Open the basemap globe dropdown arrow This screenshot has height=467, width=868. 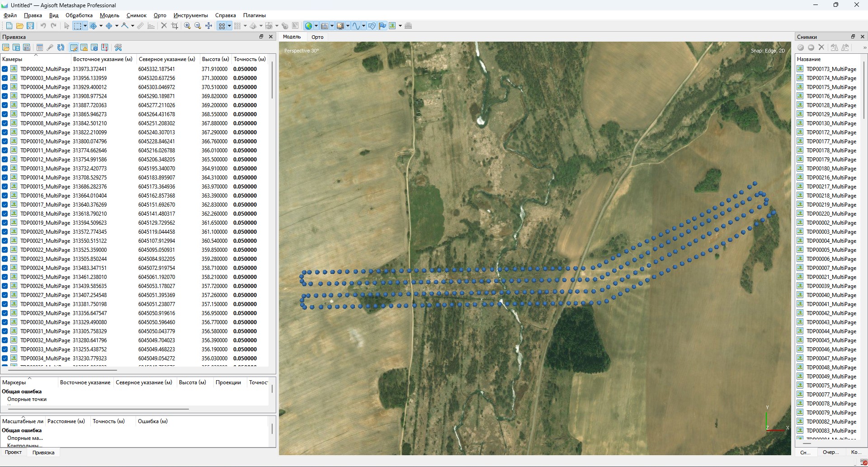coord(316,26)
